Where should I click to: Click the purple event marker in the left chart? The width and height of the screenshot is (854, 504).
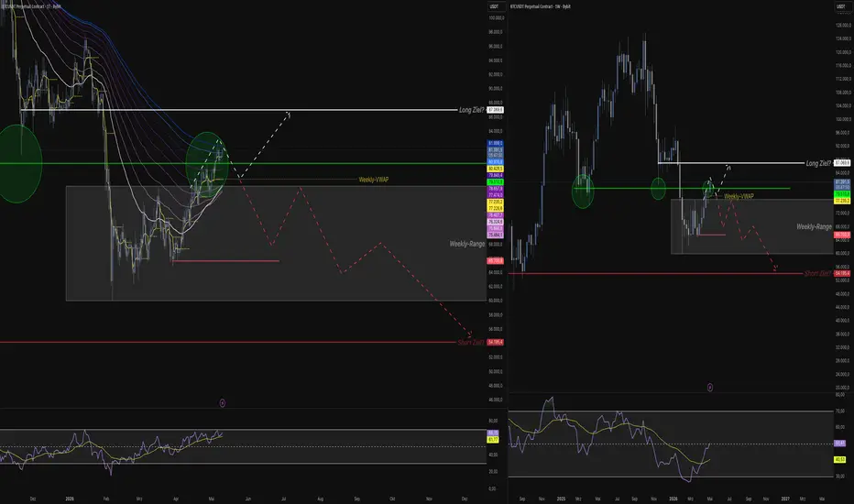223,403
